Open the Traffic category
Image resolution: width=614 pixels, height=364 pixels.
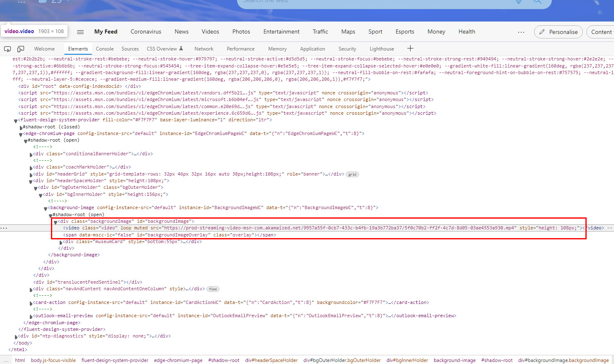[320, 31]
